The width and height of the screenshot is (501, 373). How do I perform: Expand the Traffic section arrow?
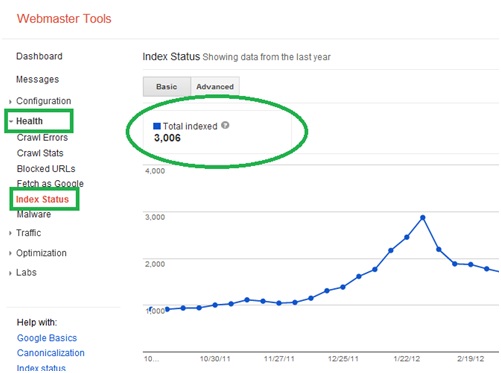[x=10, y=233]
